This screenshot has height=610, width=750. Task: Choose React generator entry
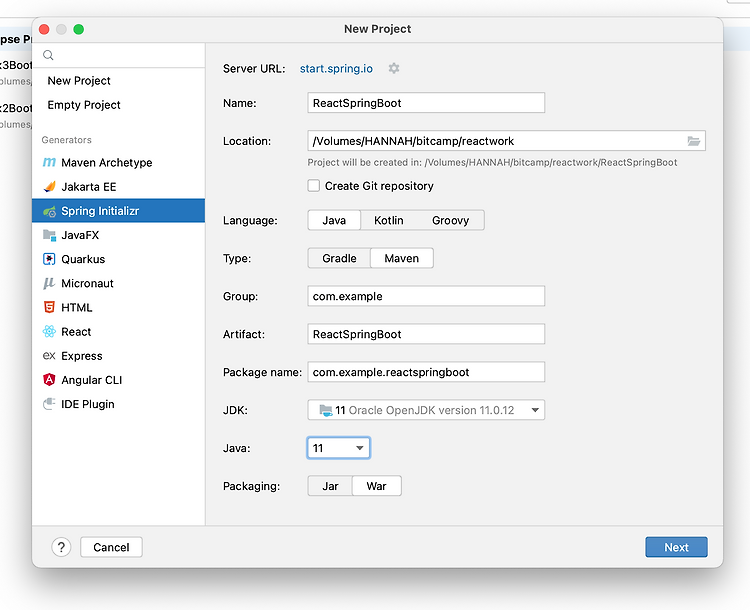pyautogui.click(x=119, y=332)
